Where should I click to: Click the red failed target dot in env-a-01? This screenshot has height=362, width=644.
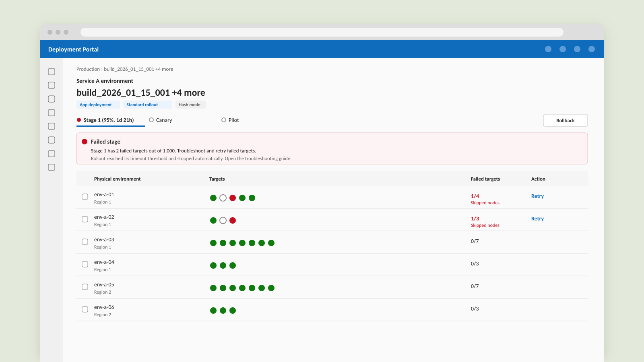tap(233, 198)
